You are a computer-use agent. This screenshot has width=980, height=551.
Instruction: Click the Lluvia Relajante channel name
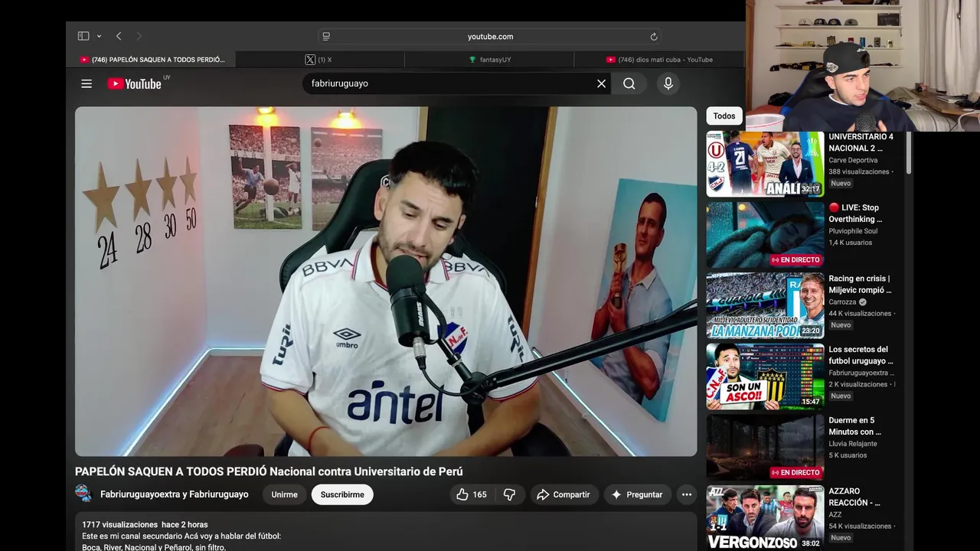point(853,444)
